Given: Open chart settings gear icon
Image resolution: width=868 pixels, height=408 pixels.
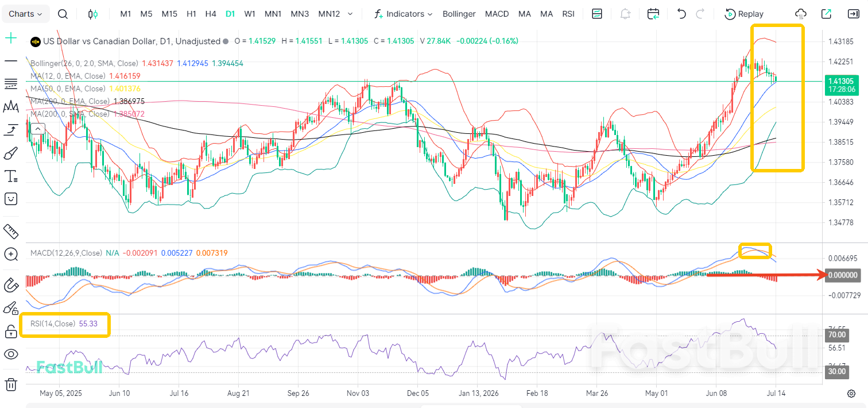Looking at the screenshot, I should point(851,393).
